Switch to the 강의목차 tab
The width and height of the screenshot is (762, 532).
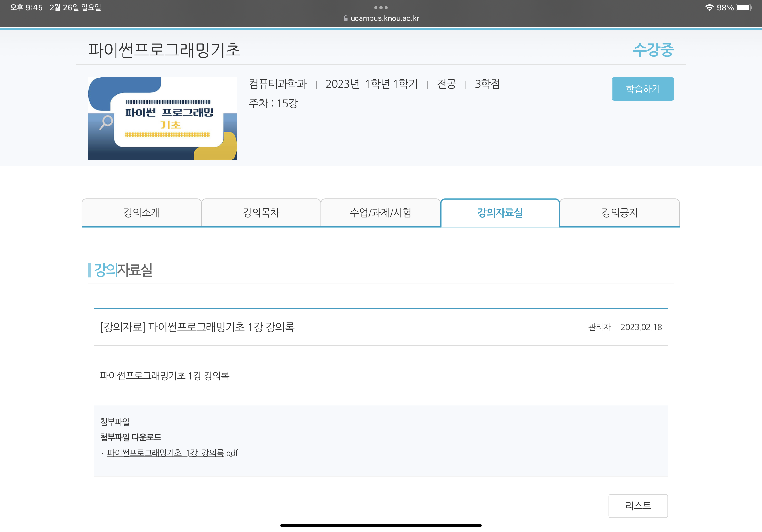pyautogui.click(x=261, y=212)
